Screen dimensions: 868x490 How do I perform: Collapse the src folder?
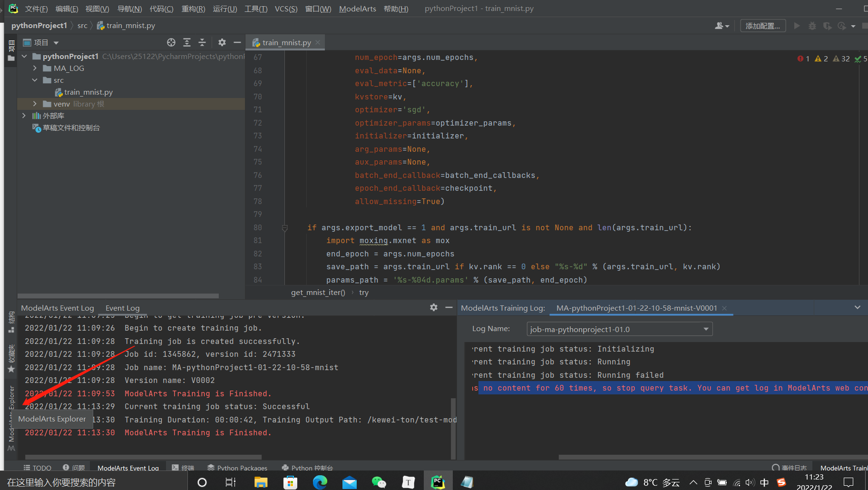point(35,80)
